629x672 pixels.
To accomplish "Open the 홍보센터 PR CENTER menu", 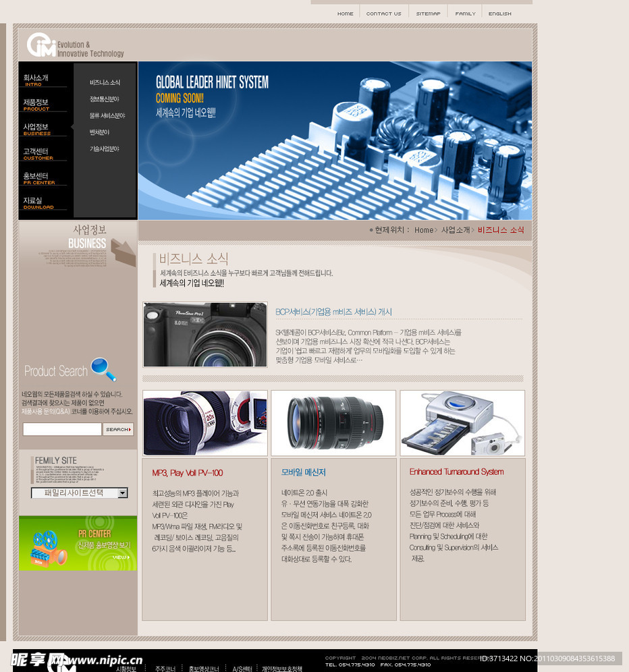I will [x=39, y=178].
